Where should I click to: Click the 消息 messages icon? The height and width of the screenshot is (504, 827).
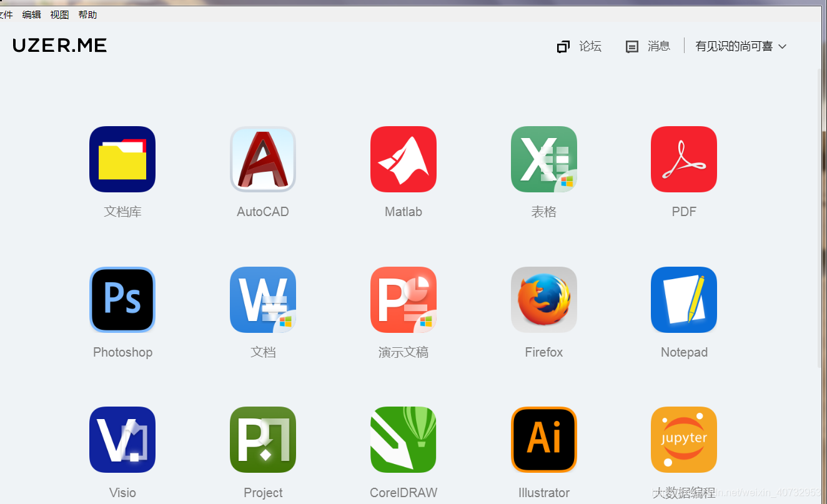point(632,47)
